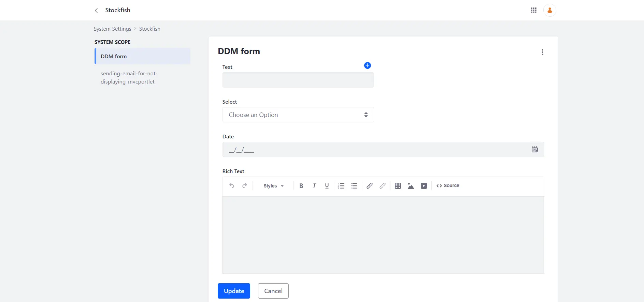Select DDM form in the sidebar

tap(142, 56)
